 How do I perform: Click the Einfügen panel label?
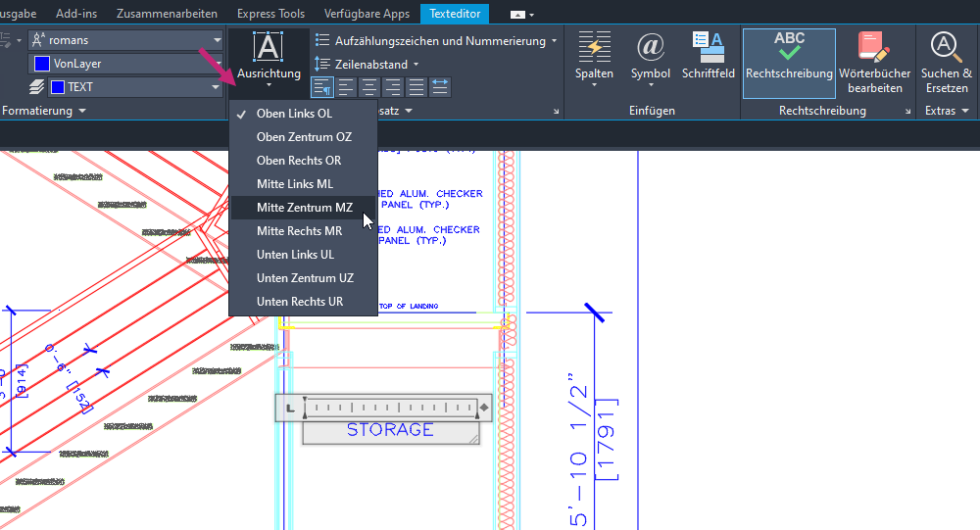[x=652, y=111]
